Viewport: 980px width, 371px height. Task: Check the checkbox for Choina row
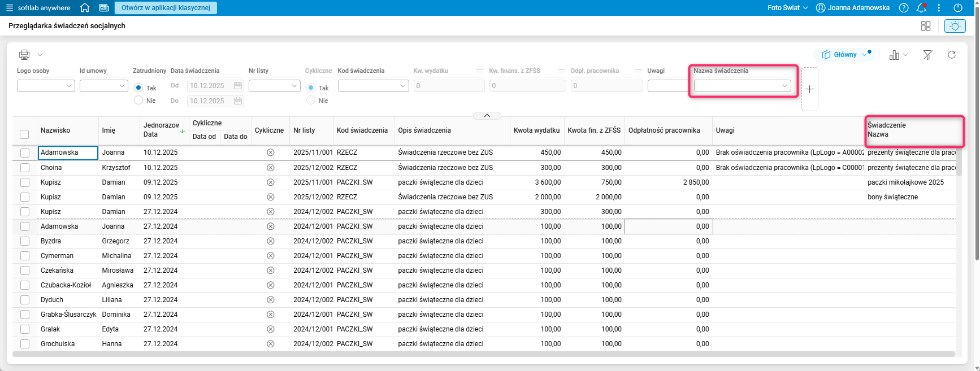point(25,168)
